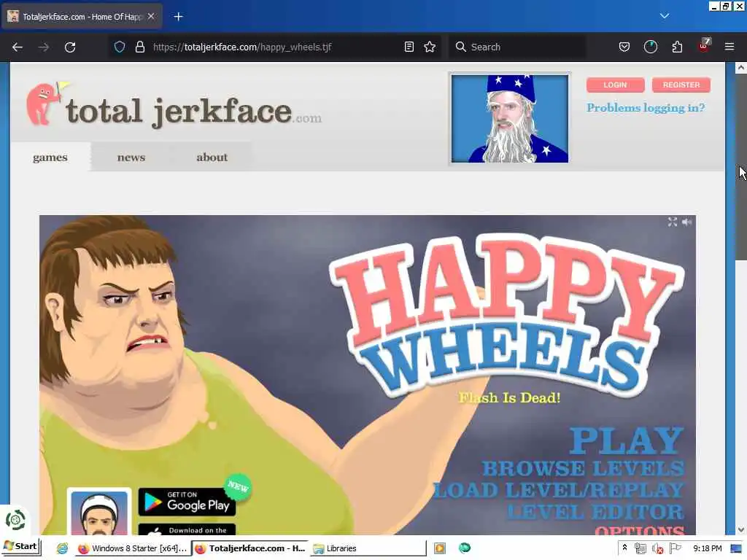Click the green recycle overlay icon
Screen dimensions: 747x560
tap(15, 519)
